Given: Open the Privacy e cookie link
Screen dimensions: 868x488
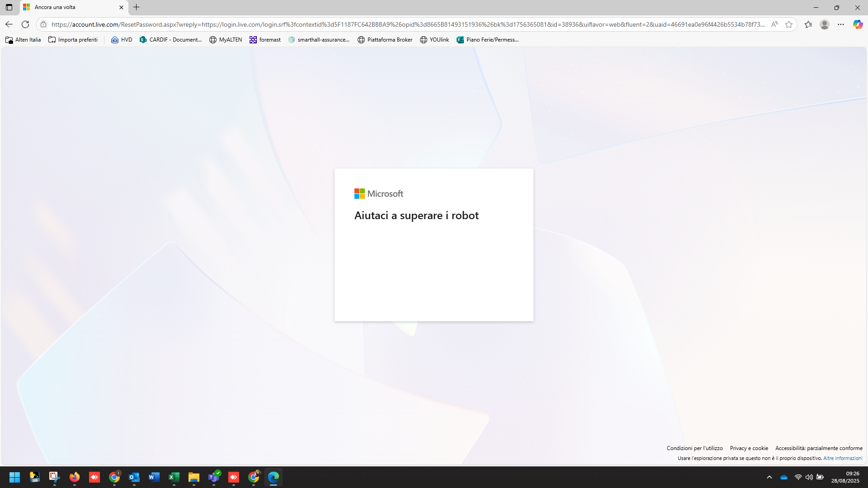Looking at the screenshot, I should pos(749,448).
